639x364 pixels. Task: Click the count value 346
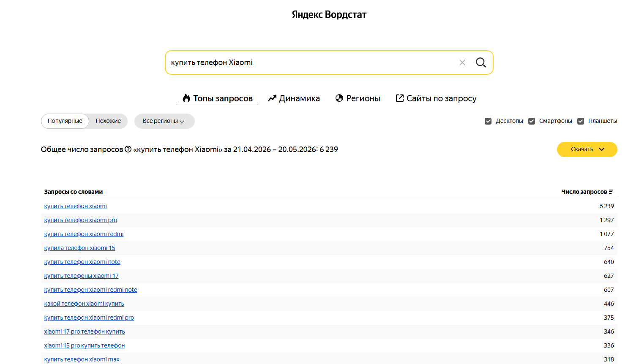(609, 331)
